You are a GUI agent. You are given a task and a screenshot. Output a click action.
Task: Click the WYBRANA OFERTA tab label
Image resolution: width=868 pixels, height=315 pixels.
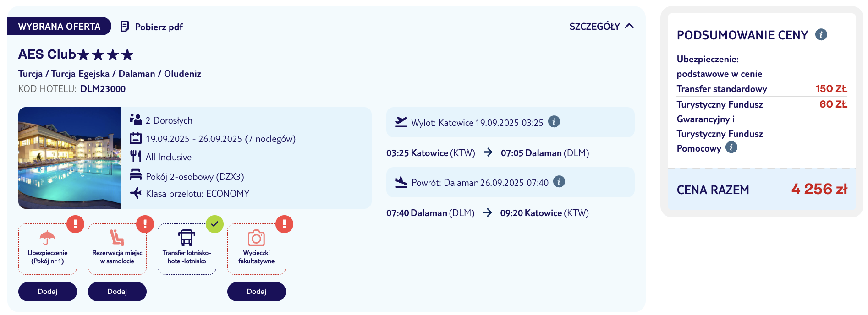pos(59,26)
